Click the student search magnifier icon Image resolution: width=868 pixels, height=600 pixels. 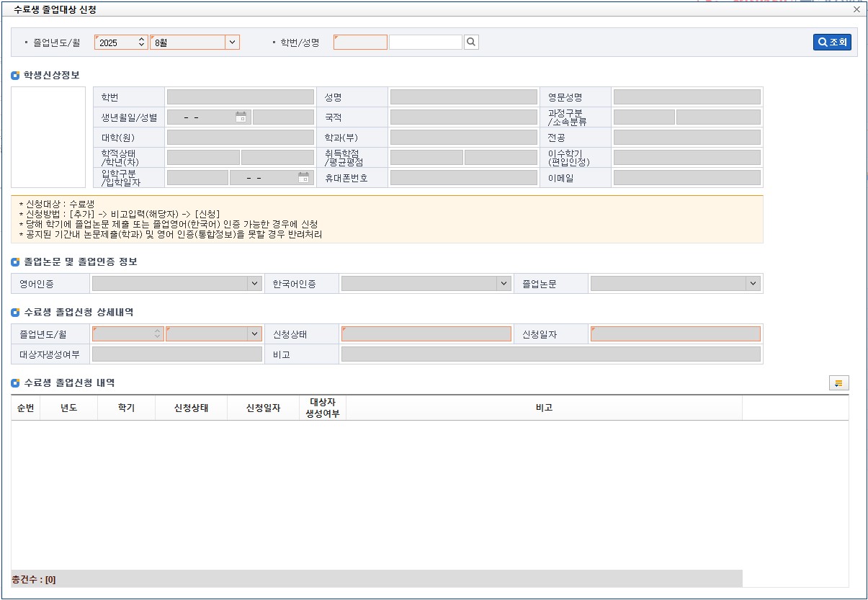471,42
